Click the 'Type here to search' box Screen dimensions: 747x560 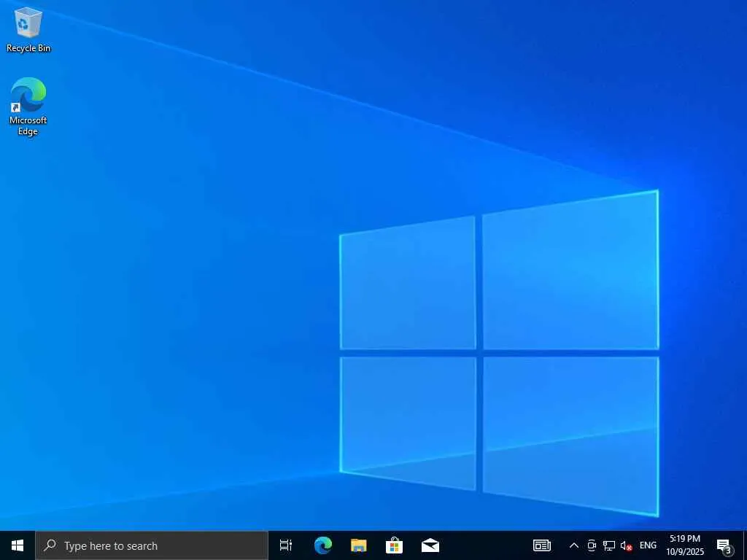(x=152, y=545)
